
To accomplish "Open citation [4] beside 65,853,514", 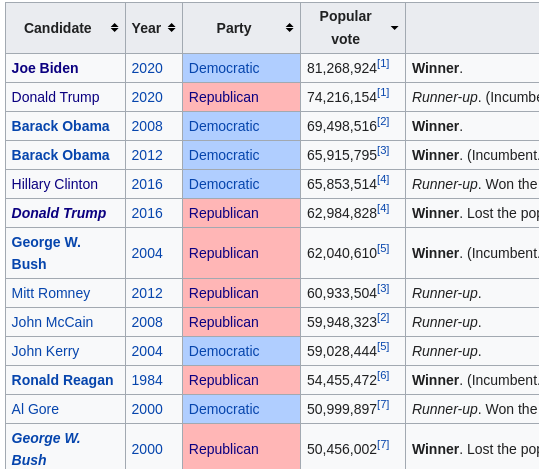I will (383, 179).
